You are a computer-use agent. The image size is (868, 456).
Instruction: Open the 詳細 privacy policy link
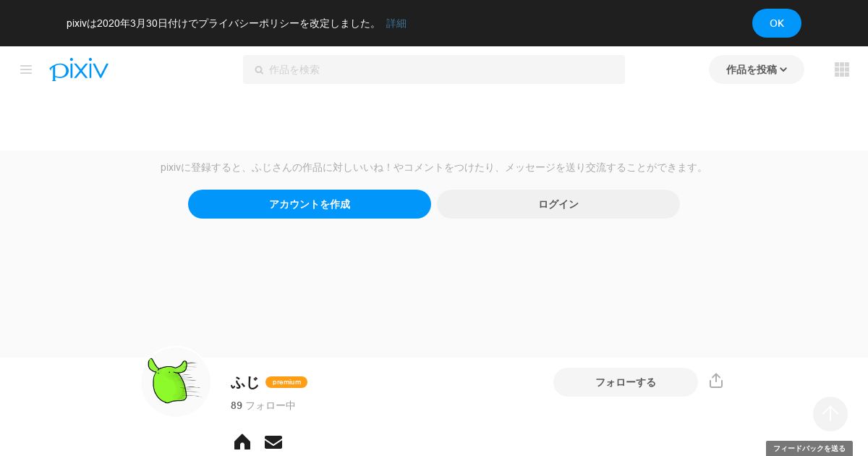point(396,23)
